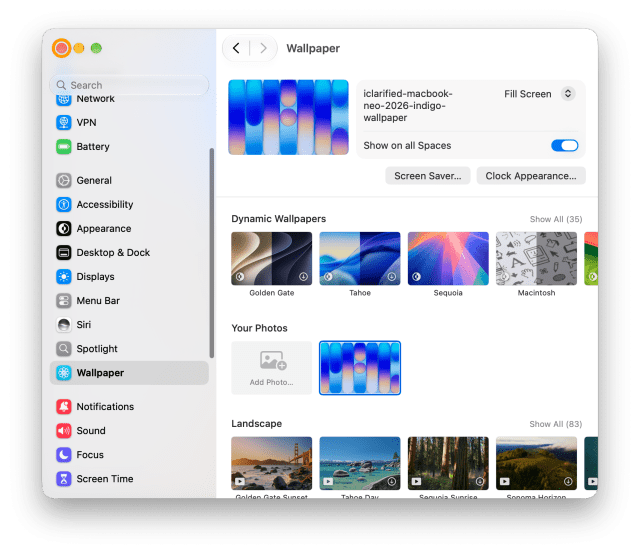Screen dimensions: 640x554
Task: Click the Wallpaper flower icon
Action: click(x=64, y=373)
